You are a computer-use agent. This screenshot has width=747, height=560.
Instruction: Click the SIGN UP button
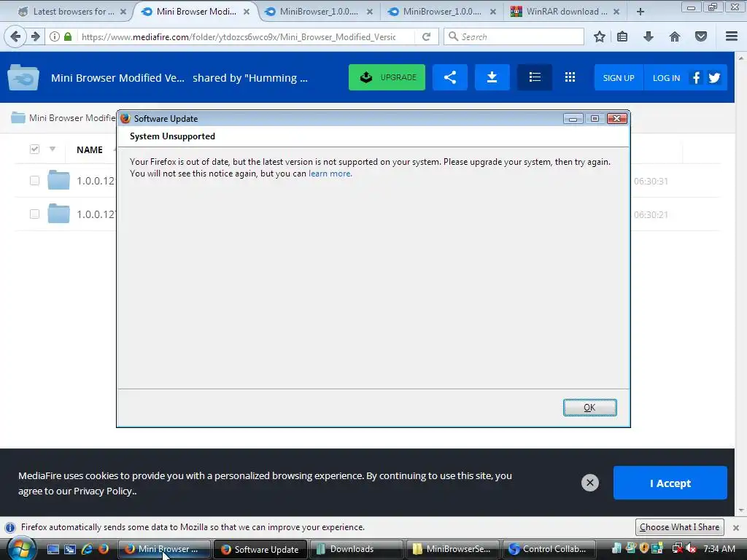pos(619,77)
